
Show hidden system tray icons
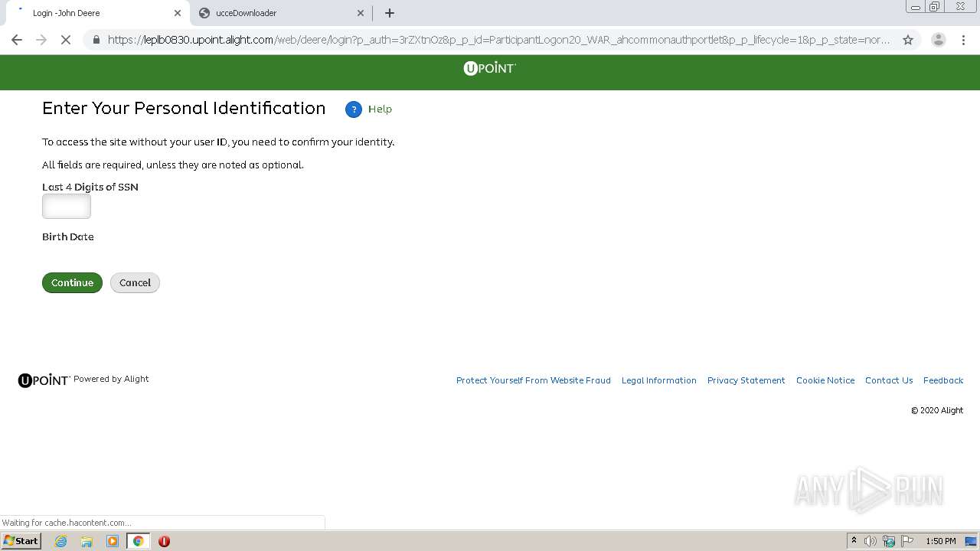click(854, 541)
